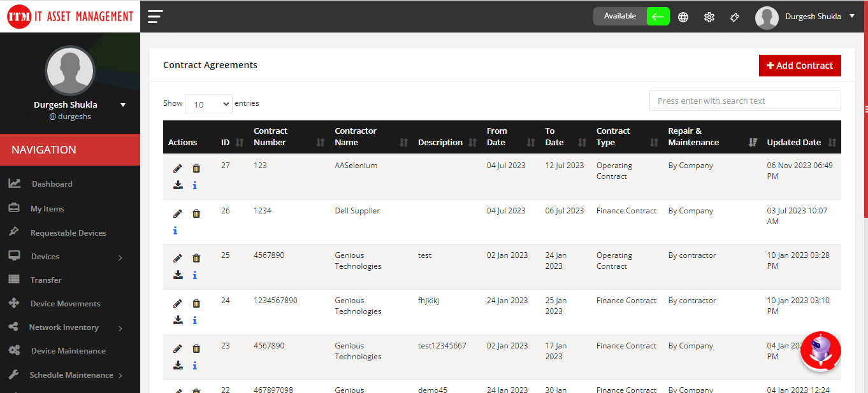
Task: Click the header user avatar
Action: 767,18
